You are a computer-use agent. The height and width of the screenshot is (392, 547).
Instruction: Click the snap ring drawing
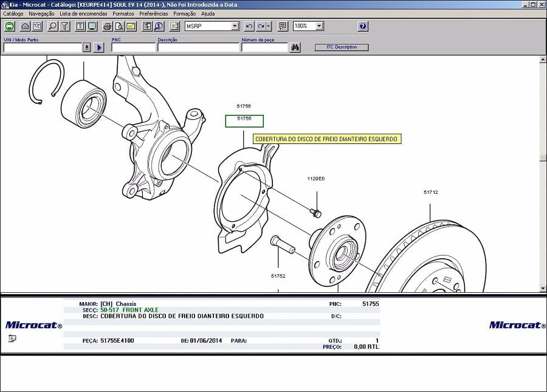tap(46, 82)
